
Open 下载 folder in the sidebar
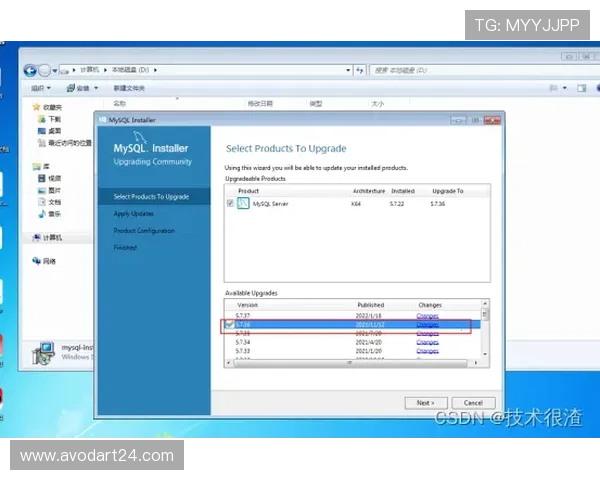click(x=50, y=119)
